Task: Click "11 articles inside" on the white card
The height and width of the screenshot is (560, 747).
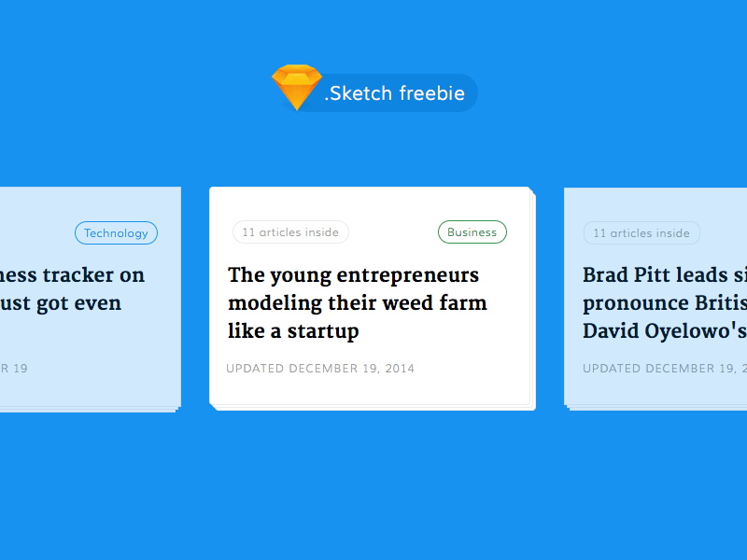Action: (x=290, y=231)
